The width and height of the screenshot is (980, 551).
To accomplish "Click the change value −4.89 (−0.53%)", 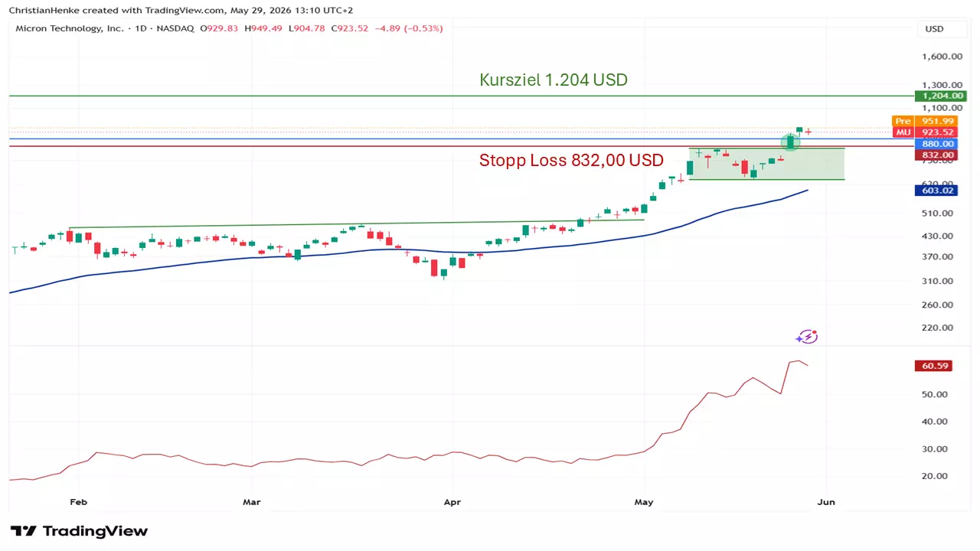I will tap(409, 28).
